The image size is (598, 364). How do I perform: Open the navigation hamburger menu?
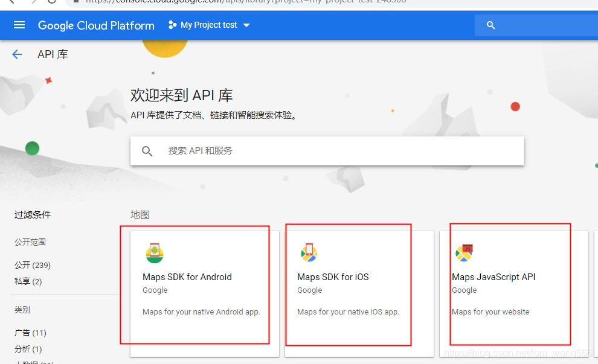click(x=20, y=25)
